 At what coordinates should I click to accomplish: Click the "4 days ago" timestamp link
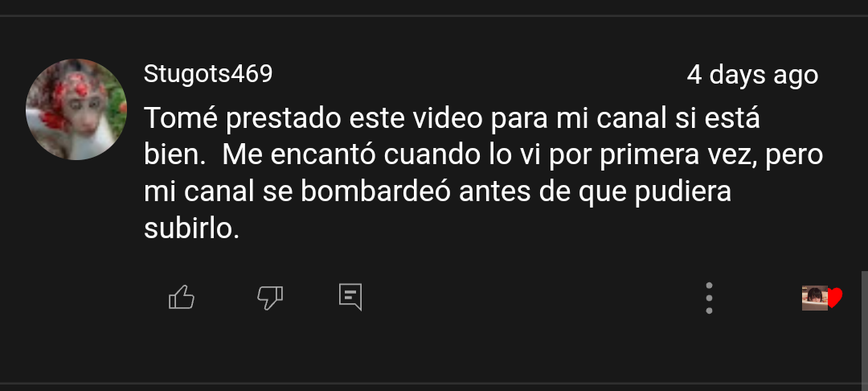(752, 75)
